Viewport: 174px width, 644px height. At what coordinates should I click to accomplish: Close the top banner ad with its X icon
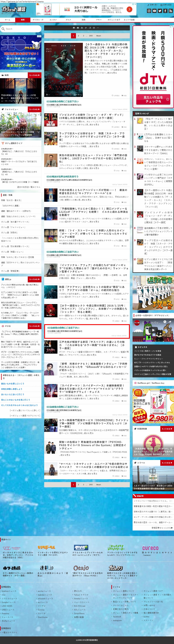(x=135, y=4)
